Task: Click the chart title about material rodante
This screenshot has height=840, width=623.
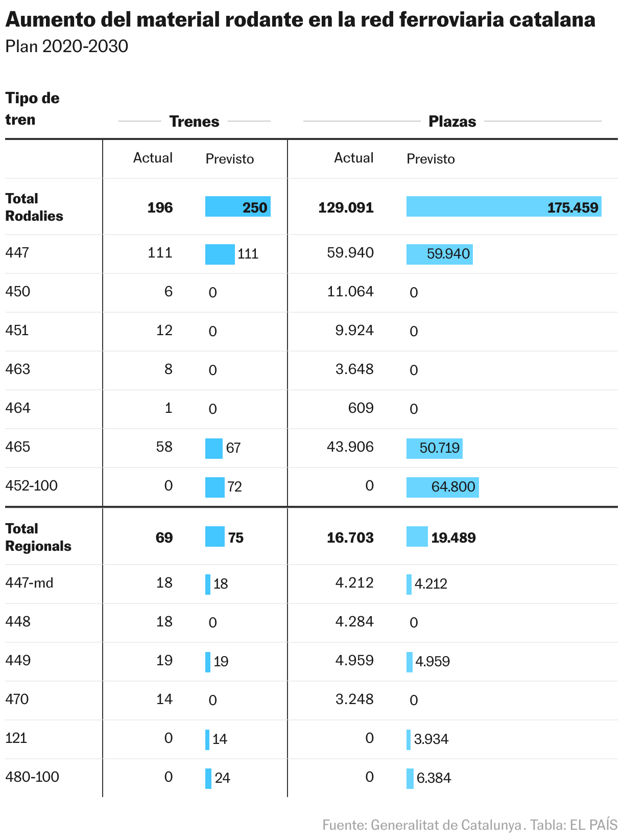Action: click(x=300, y=20)
